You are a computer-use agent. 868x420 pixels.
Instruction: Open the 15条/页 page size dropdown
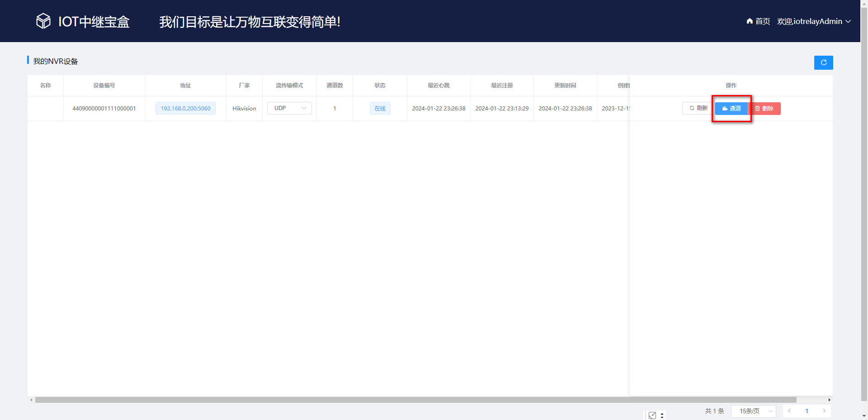pos(753,410)
